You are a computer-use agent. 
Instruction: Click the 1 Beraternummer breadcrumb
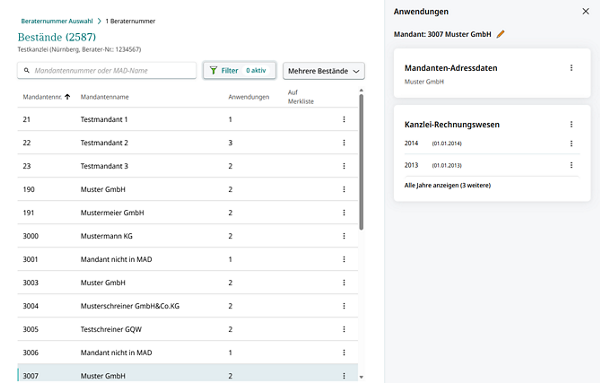click(x=130, y=21)
